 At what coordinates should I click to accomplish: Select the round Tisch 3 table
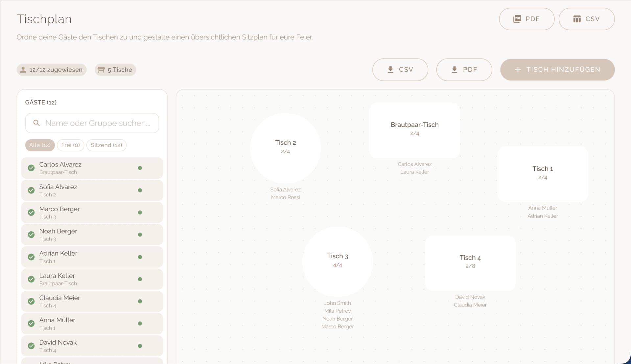[337, 262]
